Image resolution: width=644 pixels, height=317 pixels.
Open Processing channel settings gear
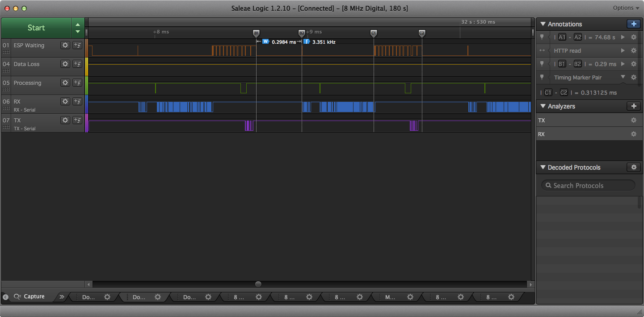[65, 83]
